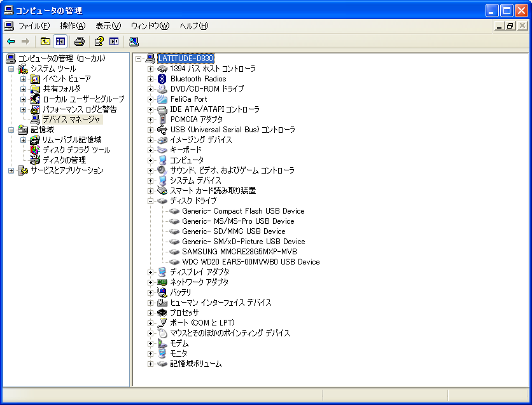The height and width of the screenshot is (405, 532).
Task: Select イベント ビューア in left tree
Action: pos(66,79)
